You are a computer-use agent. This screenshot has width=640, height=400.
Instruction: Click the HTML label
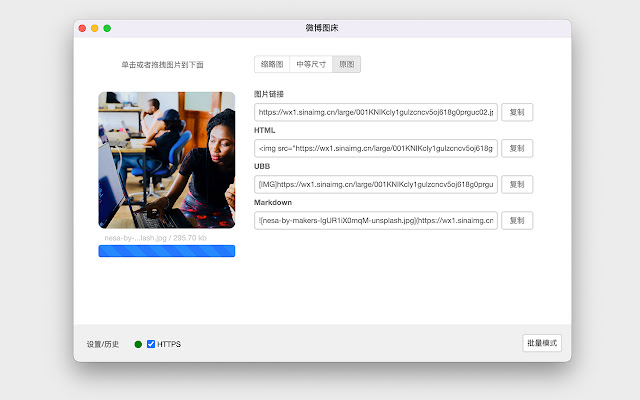264,130
